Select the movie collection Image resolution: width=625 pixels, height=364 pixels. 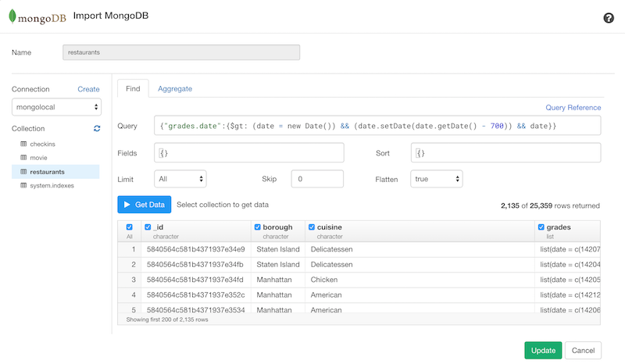(38, 158)
